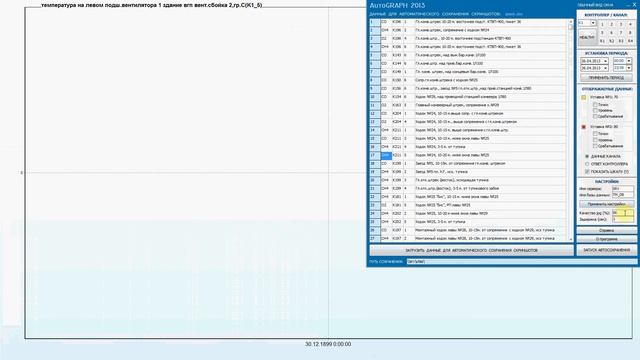The height and width of the screenshot is (360, 640).
Task: Open О программе button
Action: pos(606,239)
